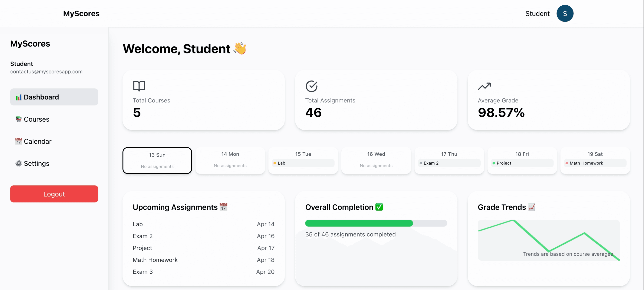Click the chart emoji next to Grade Trends
This screenshot has width=644, height=290.
(x=532, y=207)
